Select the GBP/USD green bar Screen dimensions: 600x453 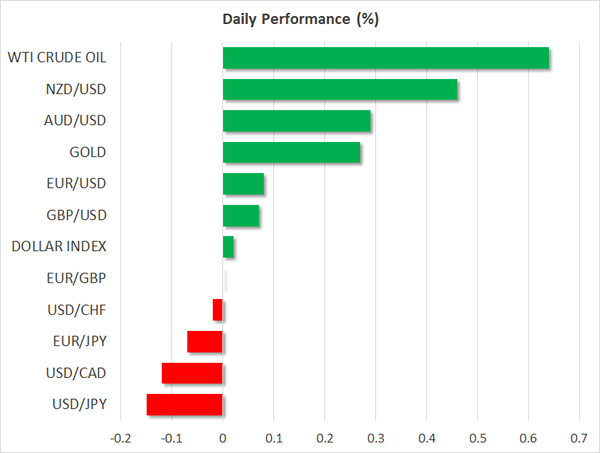pyautogui.click(x=241, y=215)
